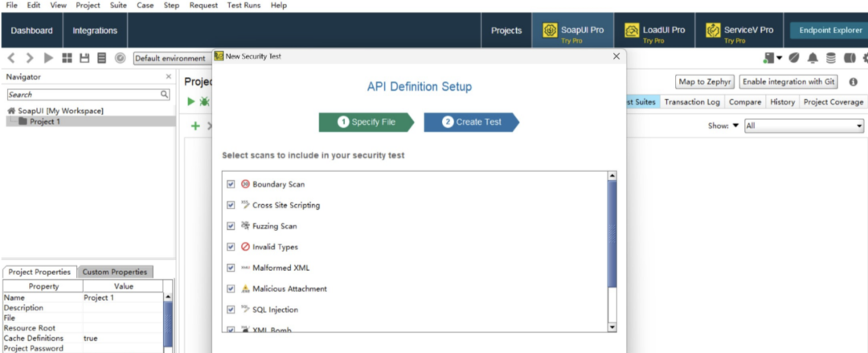Click the Boundary Scan red icon
This screenshot has width=868, height=353.
(246, 184)
